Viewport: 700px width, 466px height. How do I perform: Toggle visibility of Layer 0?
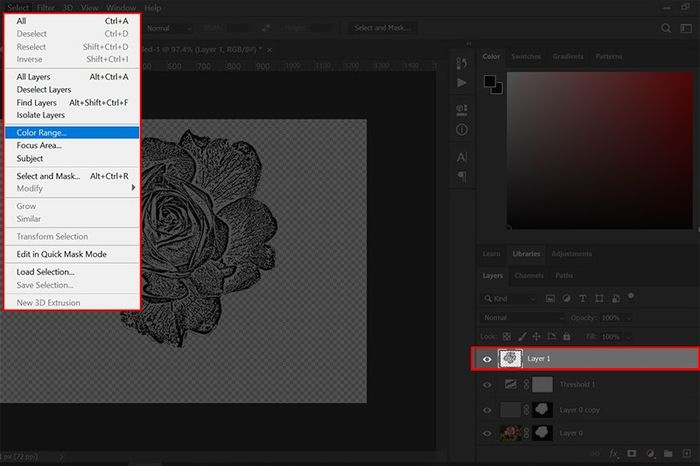click(x=487, y=433)
